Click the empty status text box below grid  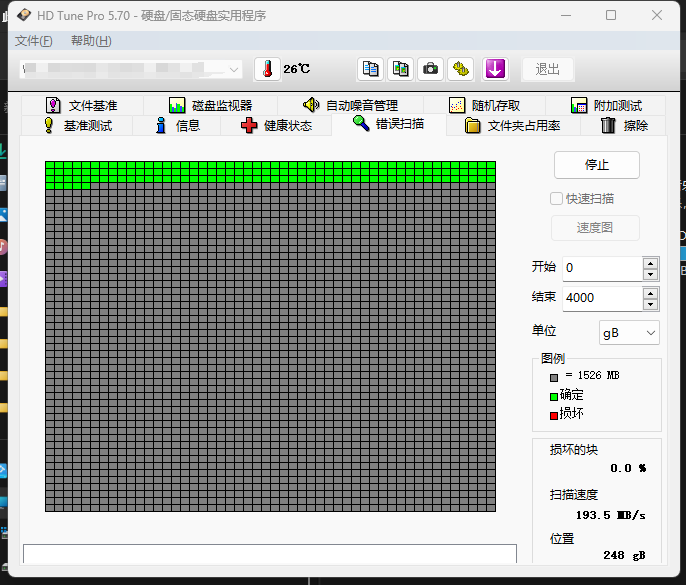point(270,553)
